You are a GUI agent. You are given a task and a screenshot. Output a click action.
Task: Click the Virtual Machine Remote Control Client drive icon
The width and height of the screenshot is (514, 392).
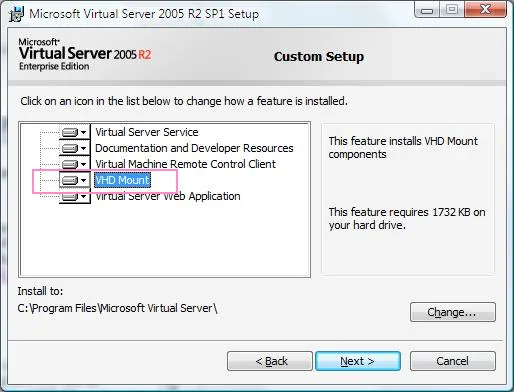click(70, 164)
